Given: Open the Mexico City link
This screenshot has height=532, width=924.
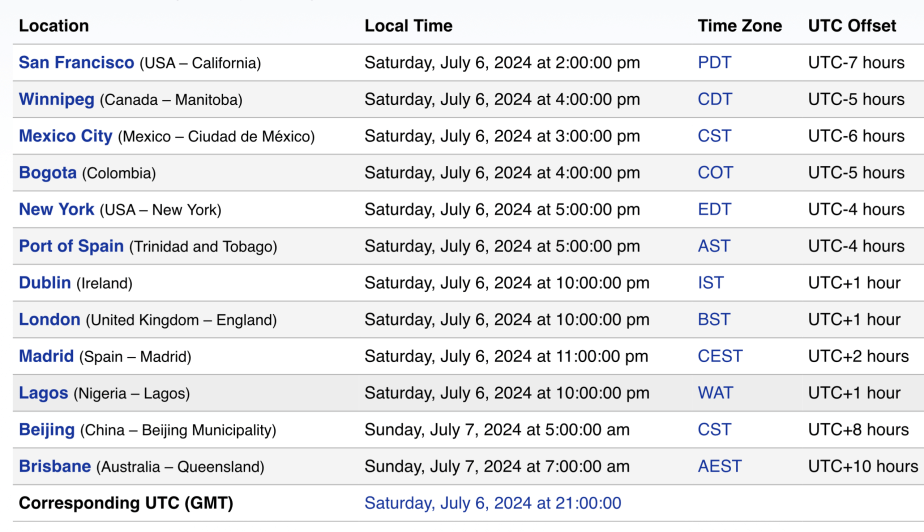Looking at the screenshot, I should tap(66, 136).
